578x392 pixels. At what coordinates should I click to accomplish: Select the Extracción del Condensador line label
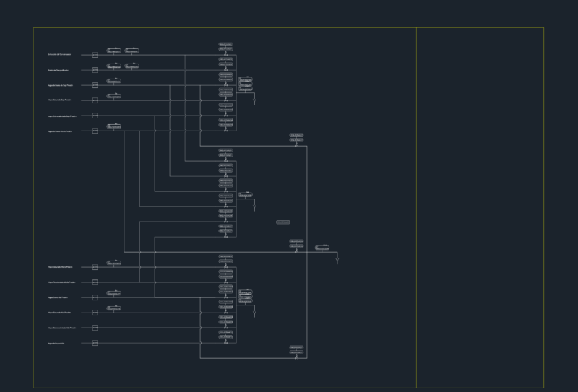(x=59, y=55)
